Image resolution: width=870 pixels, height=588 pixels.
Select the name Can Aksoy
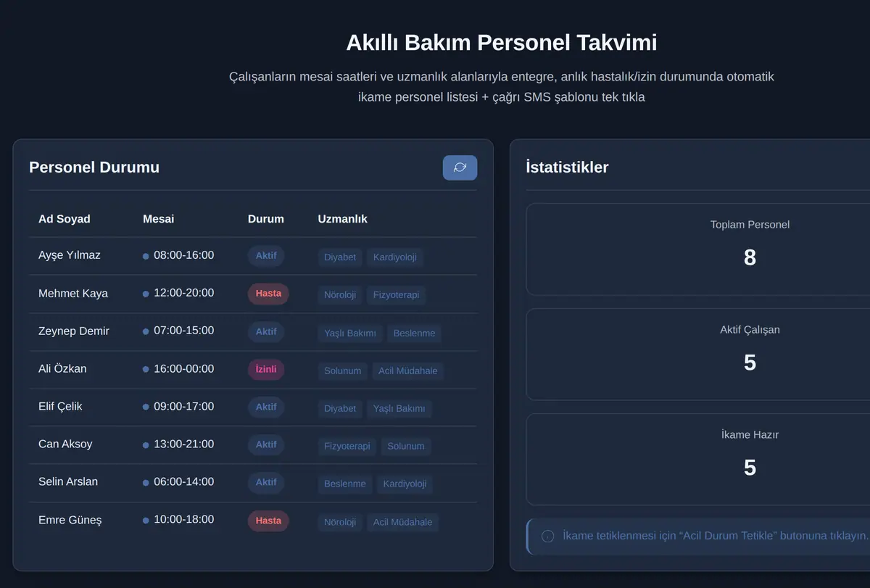[x=65, y=444]
